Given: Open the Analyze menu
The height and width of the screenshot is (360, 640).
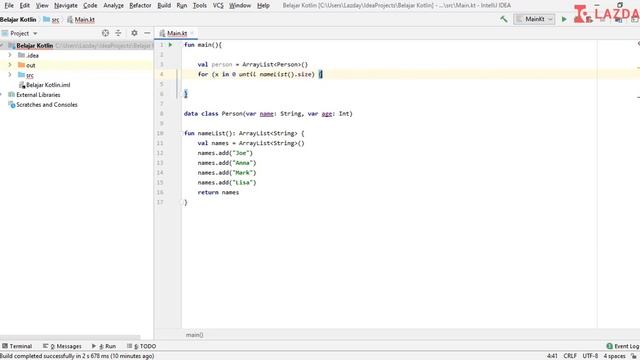Looking at the screenshot, I should [x=113, y=5].
